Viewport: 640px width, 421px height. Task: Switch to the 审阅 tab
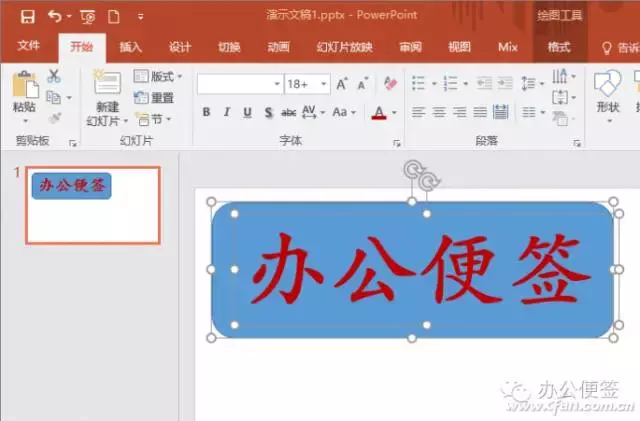click(410, 47)
